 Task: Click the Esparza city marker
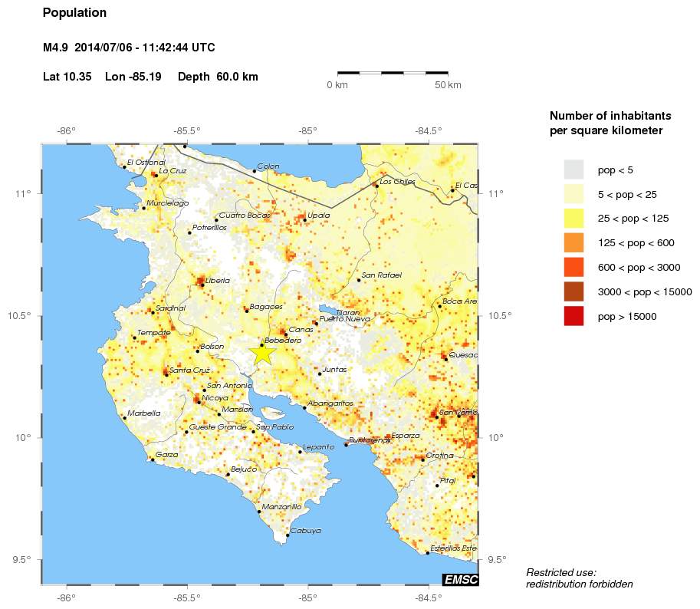(387, 436)
